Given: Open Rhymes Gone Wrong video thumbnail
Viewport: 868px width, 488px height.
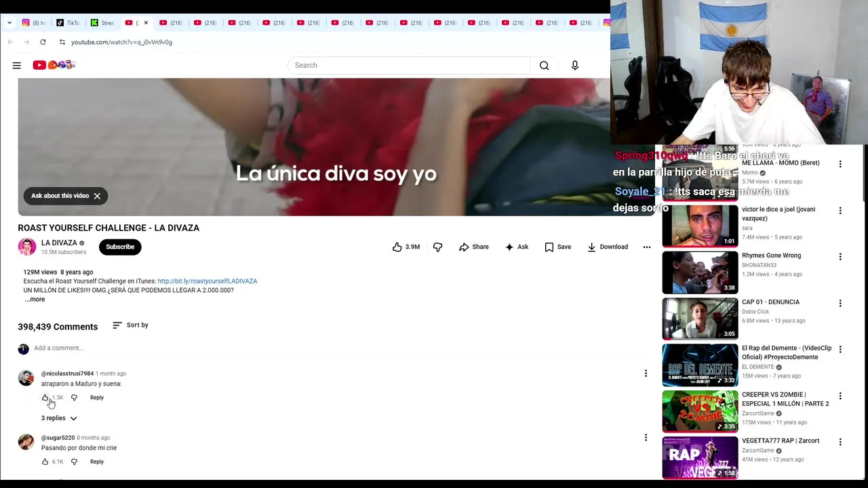Looking at the screenshot, I should pos(700,272).
